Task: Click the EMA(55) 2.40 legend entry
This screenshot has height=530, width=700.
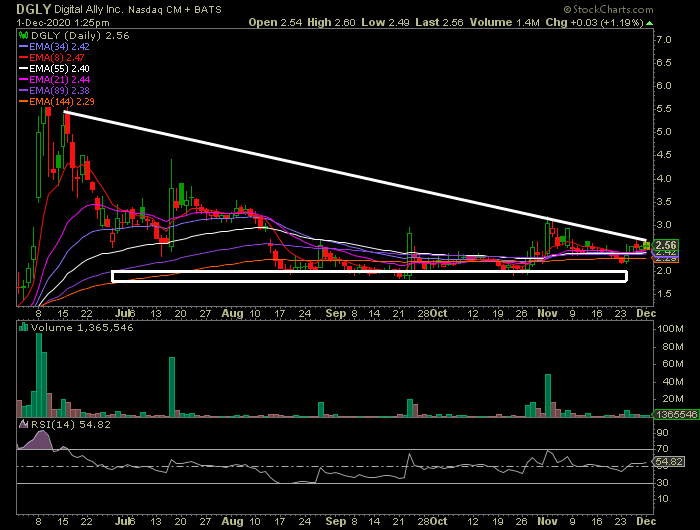Action: pyautogui.click(x=59, y=69)
